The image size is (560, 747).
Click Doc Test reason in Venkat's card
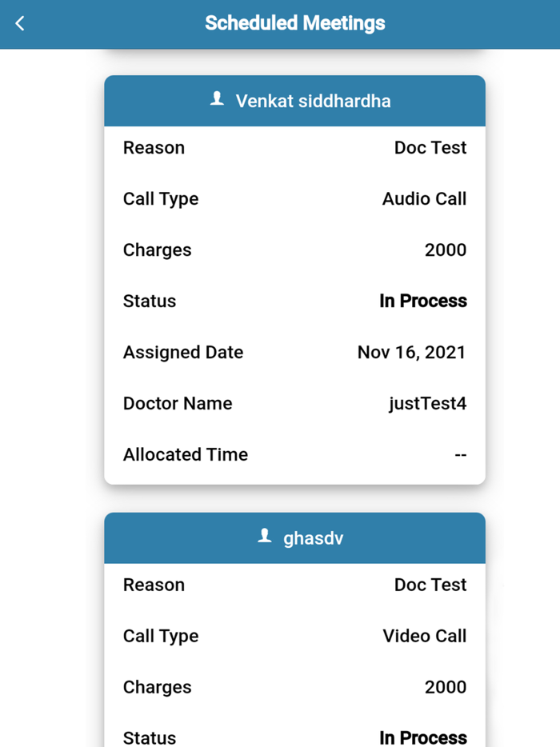click(x=430, y=148)
